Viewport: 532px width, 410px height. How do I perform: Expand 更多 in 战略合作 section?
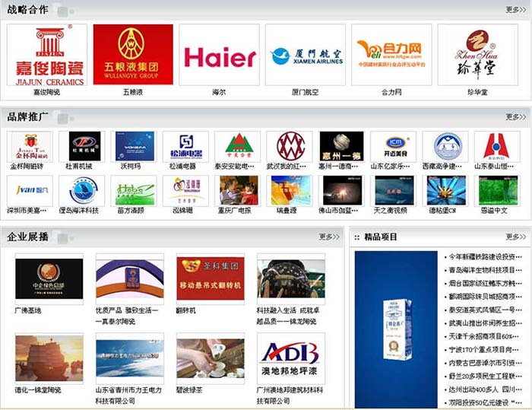pyautogui.click(x=515, y=10)
